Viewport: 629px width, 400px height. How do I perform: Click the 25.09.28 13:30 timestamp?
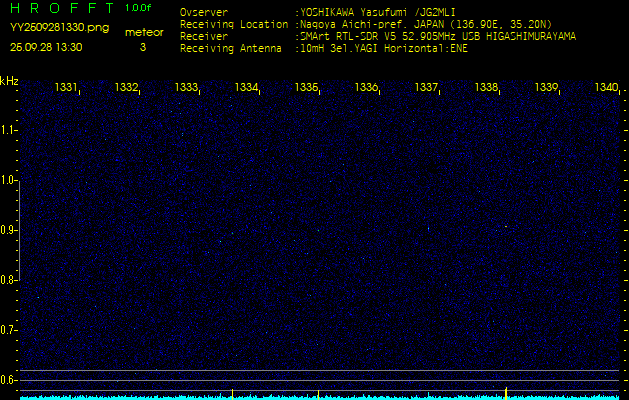pos(46,47)
